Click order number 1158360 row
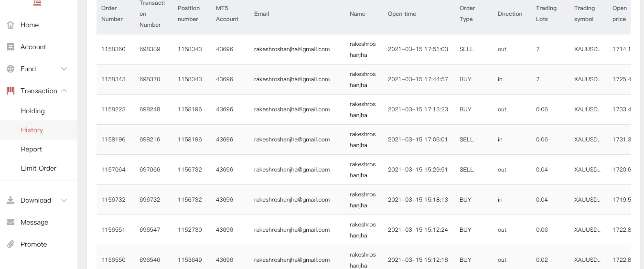The image size is (644, 269). point(113,49)
